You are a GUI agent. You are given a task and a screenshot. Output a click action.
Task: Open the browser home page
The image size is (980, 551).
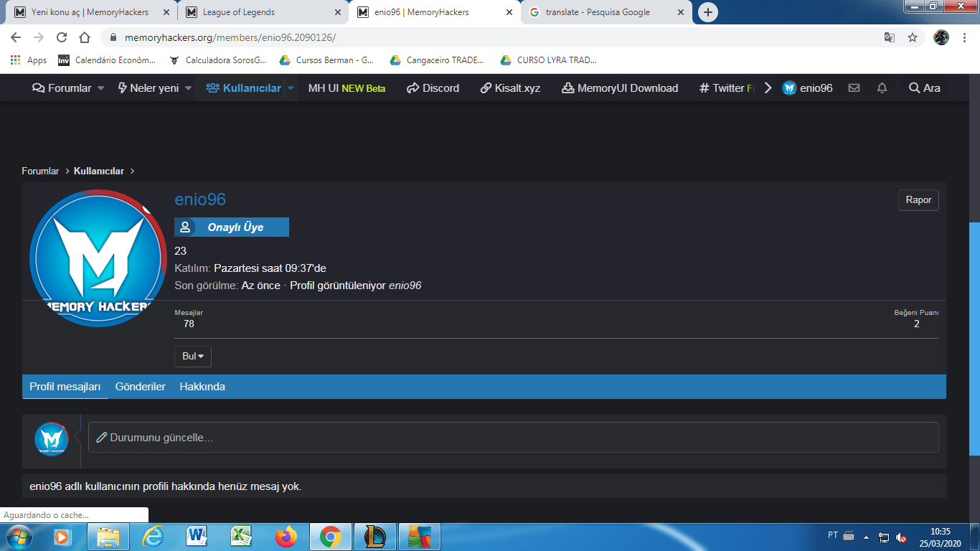pyautogui.click(x=85, y=37)
